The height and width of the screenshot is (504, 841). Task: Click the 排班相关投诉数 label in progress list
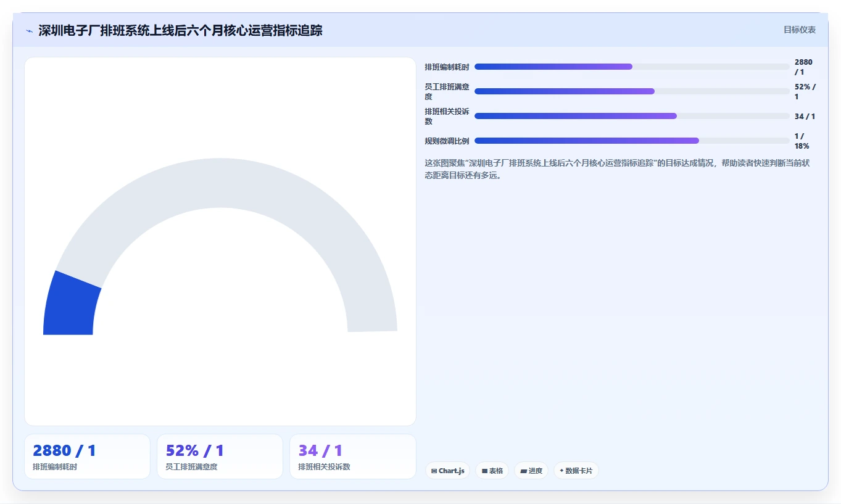(x=447, y=117)
